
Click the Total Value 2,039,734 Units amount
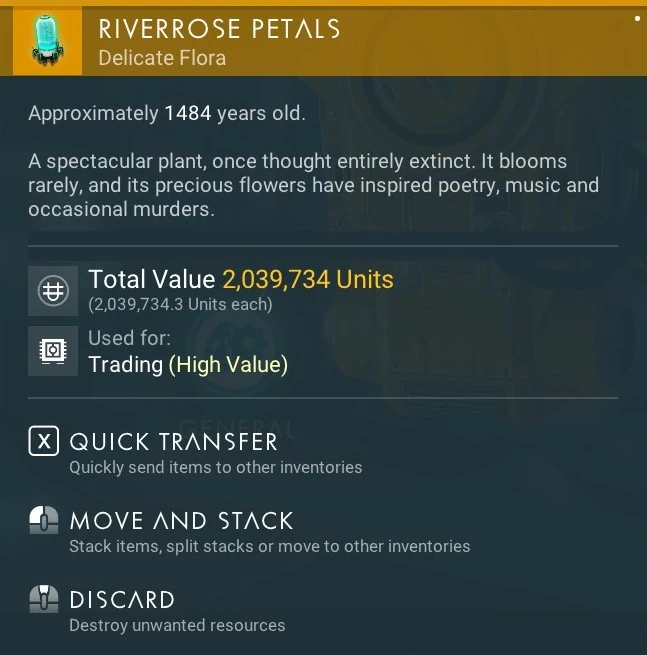(308, 279)
